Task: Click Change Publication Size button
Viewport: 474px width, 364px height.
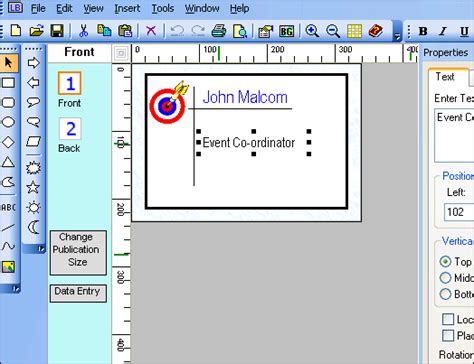Action: point(78,253)
